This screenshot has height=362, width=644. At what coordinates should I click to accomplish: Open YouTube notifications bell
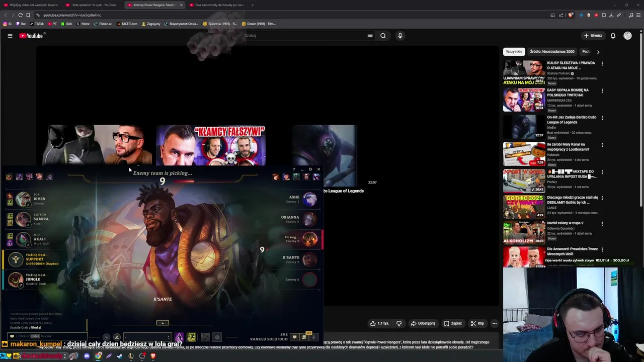point(613,36)
